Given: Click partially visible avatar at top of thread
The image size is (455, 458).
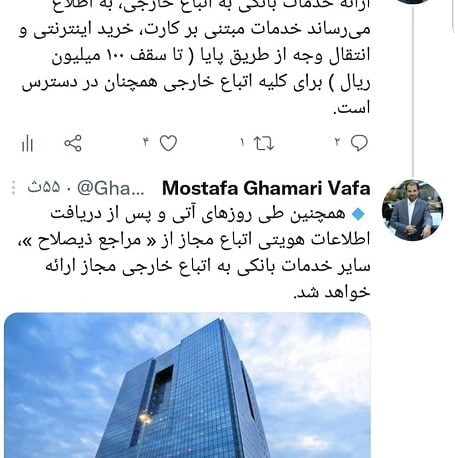Looking at the screenshot, I should pyautogui.click(x=413, y=2).
